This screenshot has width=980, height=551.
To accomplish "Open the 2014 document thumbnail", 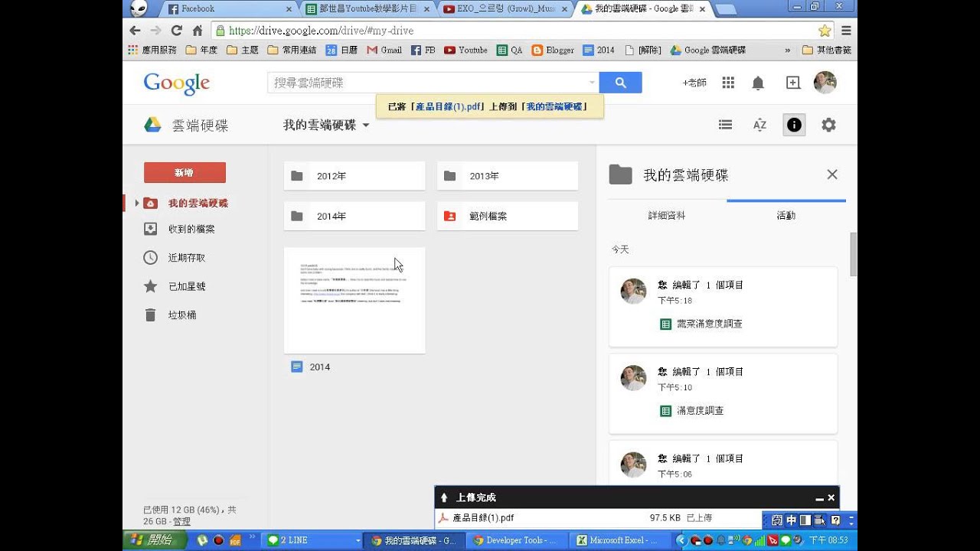I will pyautogui.click(x=354, y=300).
